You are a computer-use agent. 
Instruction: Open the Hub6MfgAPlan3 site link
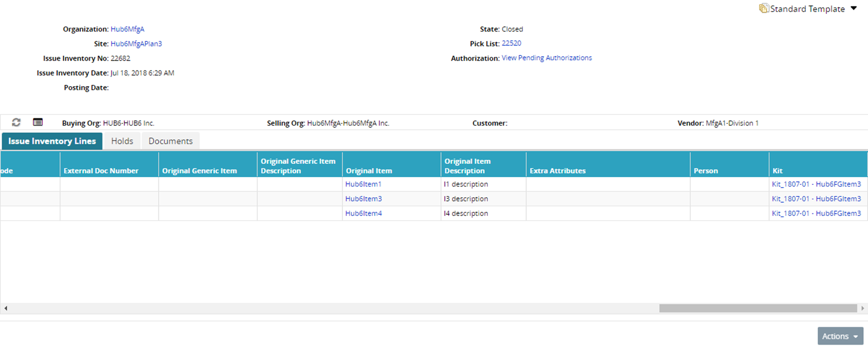click(136, 44)
